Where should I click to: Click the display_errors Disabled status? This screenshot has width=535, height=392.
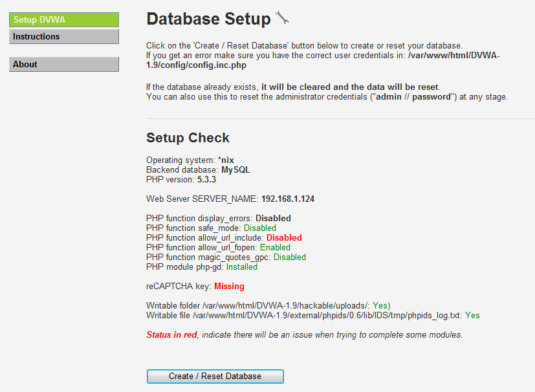pos(273,219)
